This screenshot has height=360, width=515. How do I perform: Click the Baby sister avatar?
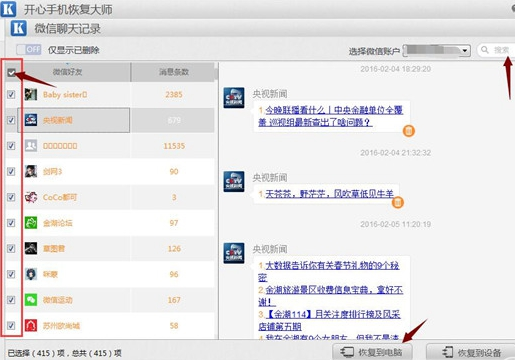tap(31, 94)
